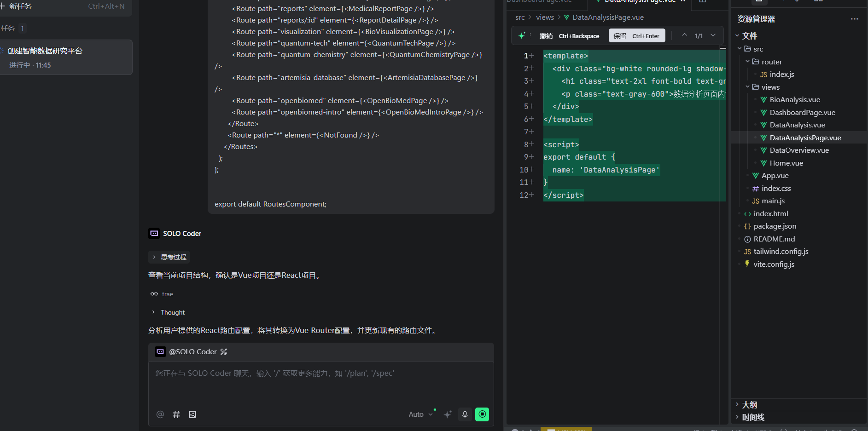The width and height of the screenshot is (868, 431).
Task: Click the AI sparkle icon in diff toolbar
Action: (522, 36)
